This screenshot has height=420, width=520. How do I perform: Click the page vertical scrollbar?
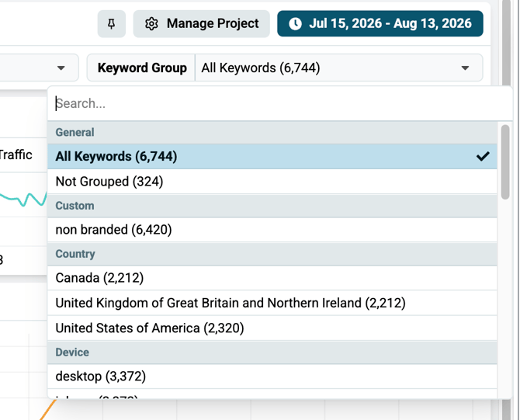coord(506,210)
